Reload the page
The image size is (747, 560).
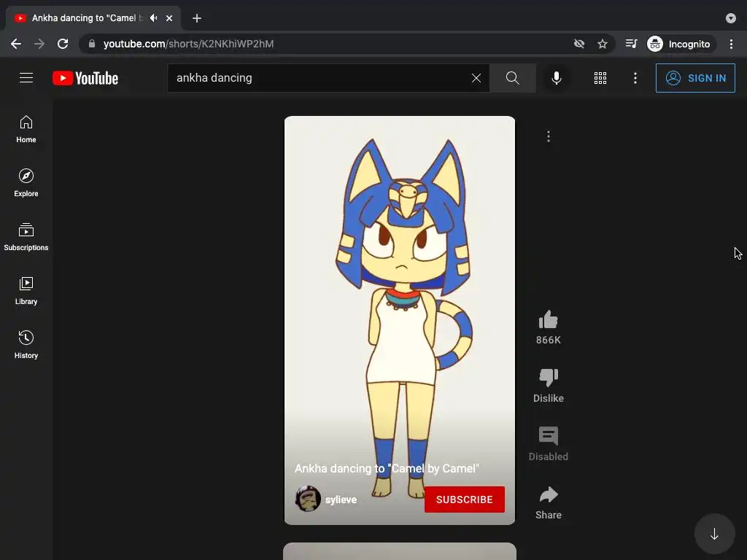coord(63,44)
